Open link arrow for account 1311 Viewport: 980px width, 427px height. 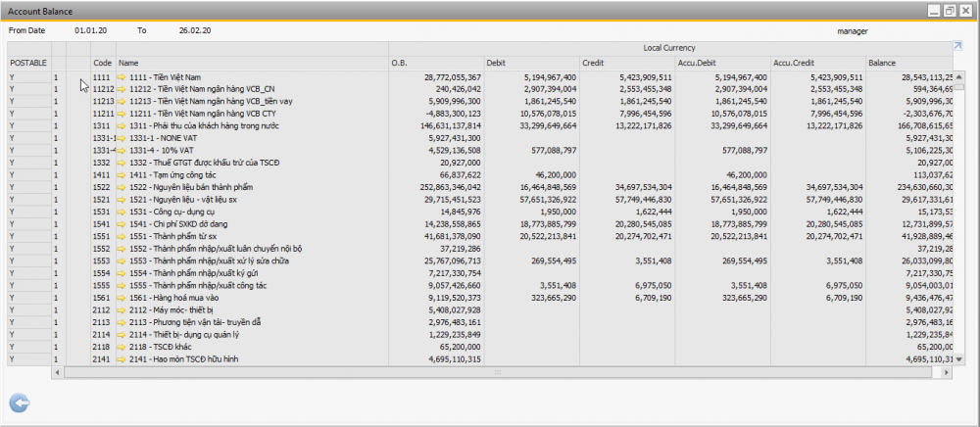click(x=122, y=126)
